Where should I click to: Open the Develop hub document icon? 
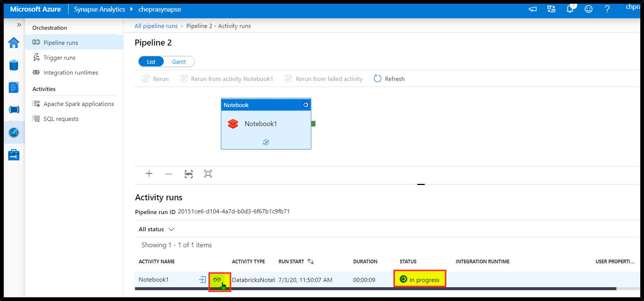click(x=14, y=87)
